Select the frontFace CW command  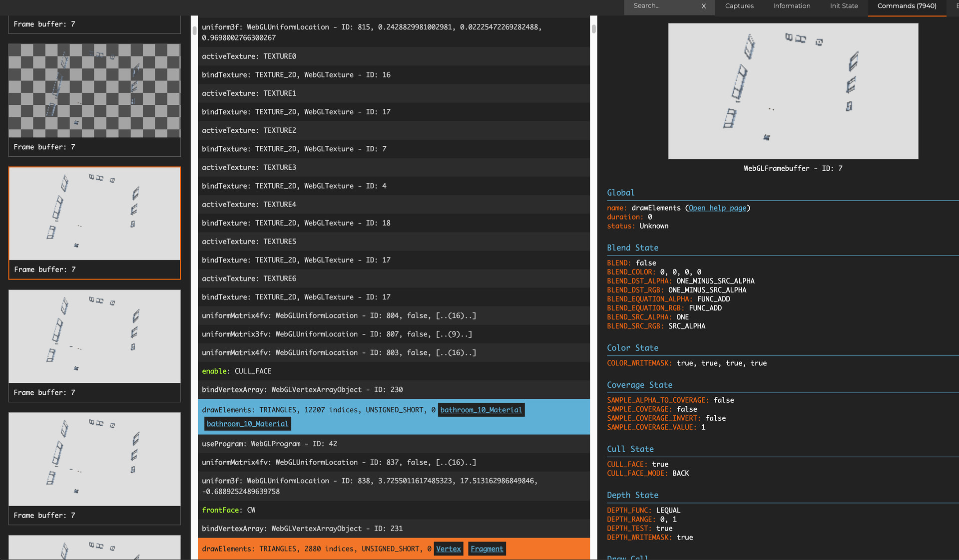click(x=228, y=510)
